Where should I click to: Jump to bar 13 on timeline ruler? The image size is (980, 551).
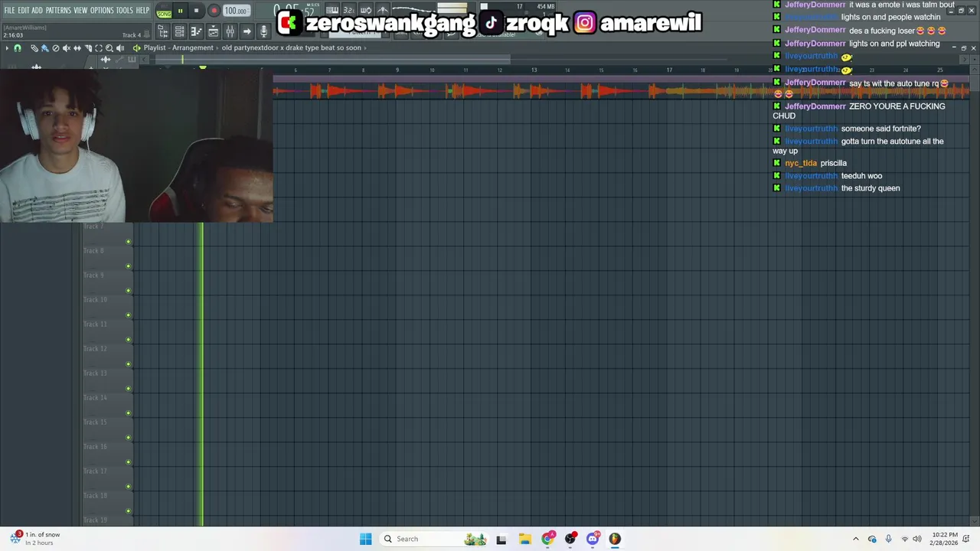pos(534,70)
